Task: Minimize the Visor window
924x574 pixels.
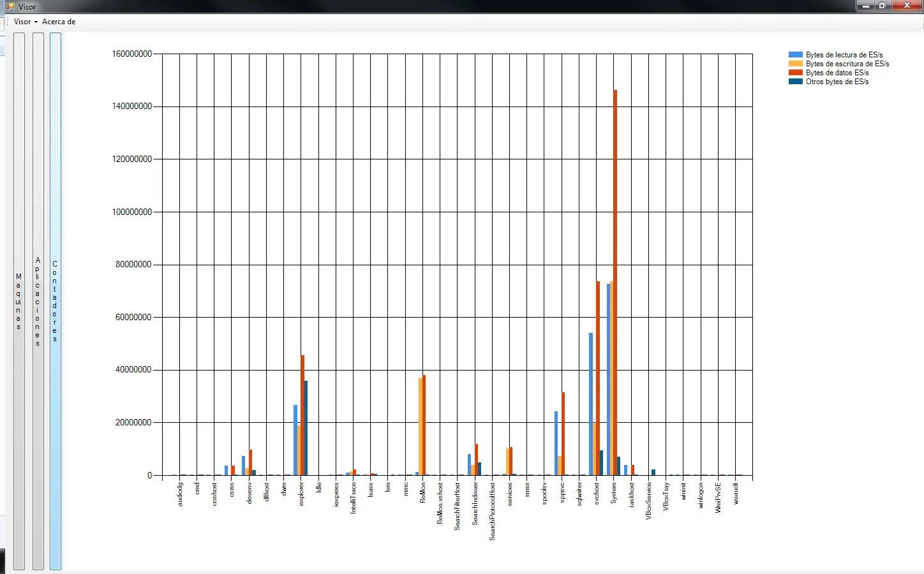Action: (865, 6)
